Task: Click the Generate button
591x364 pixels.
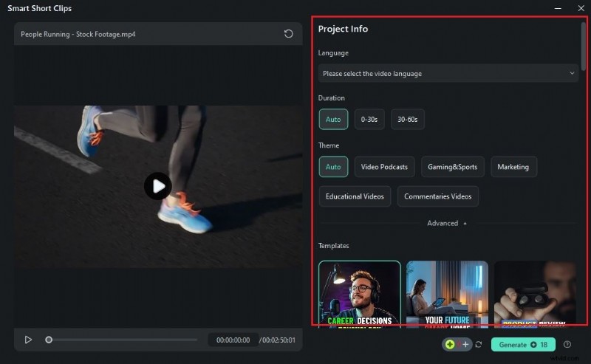Action: (523, 345)
